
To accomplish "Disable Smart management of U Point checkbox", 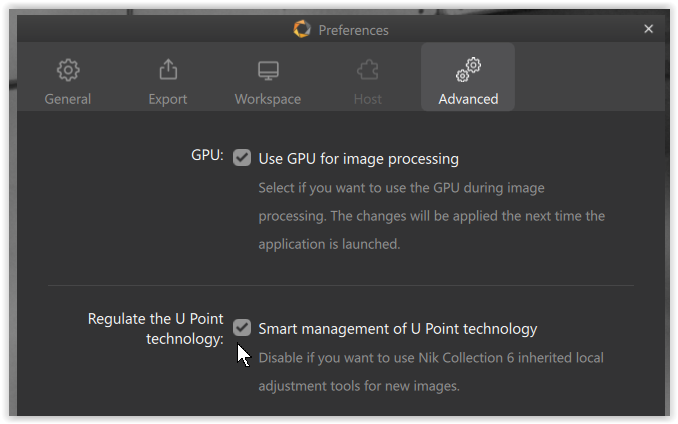I will pyautogui.click(x=242, y=328).
